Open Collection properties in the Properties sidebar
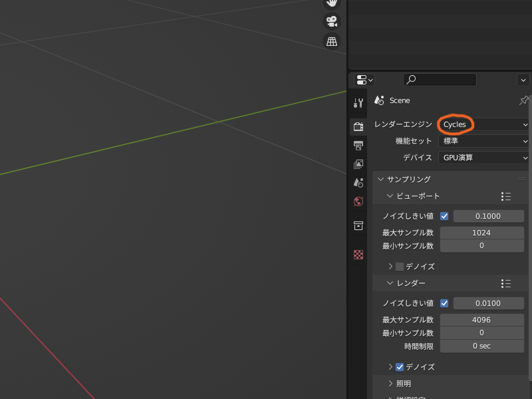The height and width of the screenshot is (399, 532). [358, 226]
